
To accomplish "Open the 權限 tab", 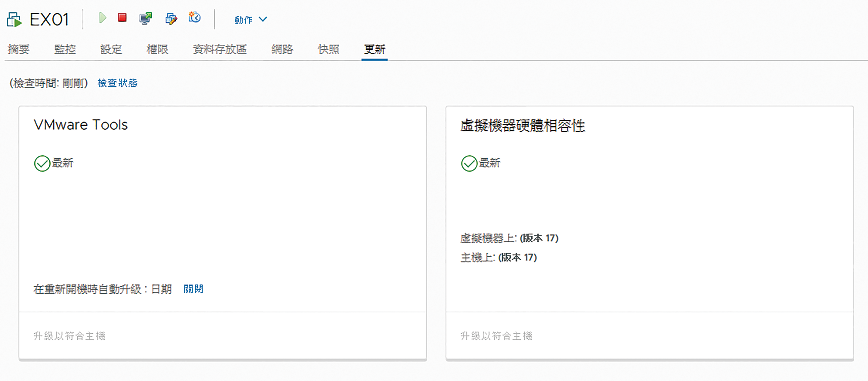I will [157, 49].
